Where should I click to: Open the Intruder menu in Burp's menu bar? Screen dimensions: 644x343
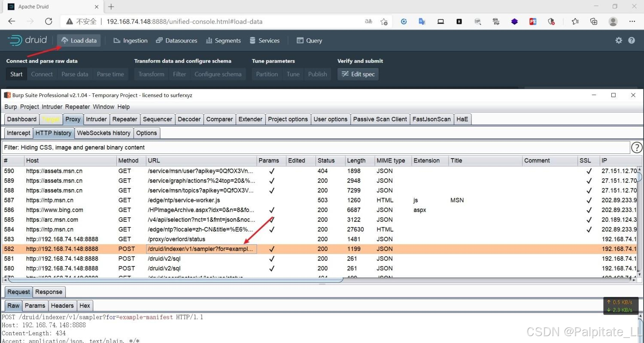pos(52,107)
